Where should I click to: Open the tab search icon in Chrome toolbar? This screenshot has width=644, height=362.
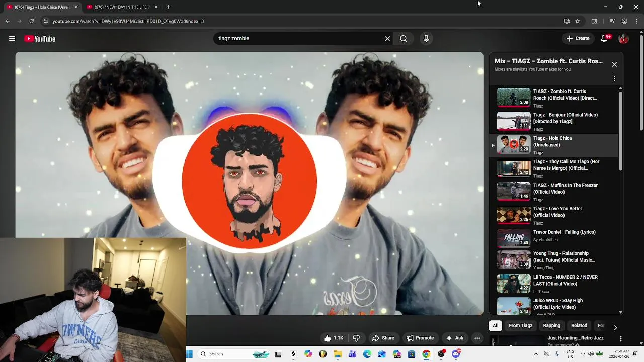(594, 21)
